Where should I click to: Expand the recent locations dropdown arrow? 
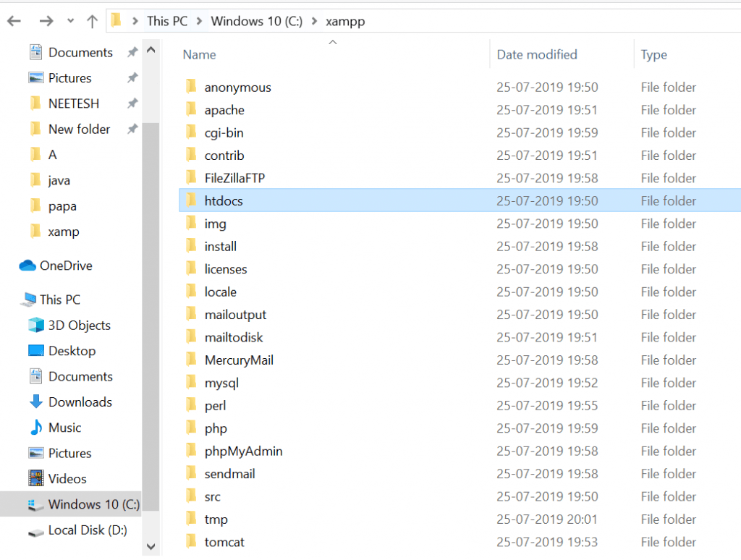[x=69, y=20]
